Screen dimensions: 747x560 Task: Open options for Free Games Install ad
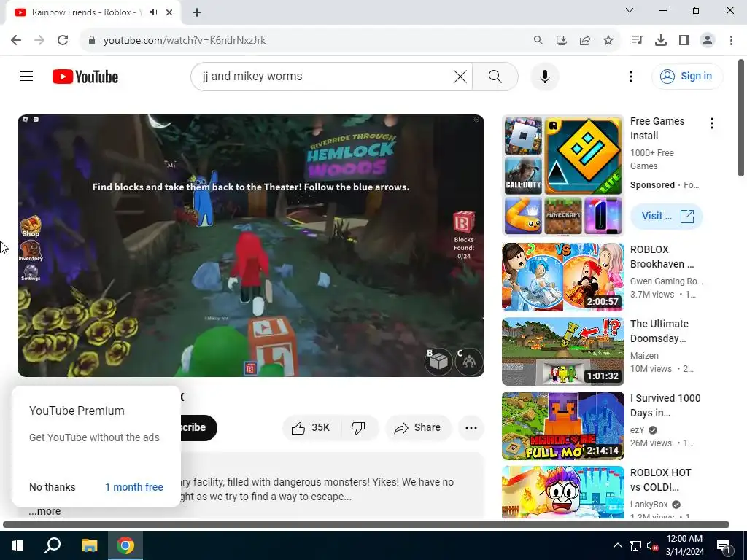(712, 123)
